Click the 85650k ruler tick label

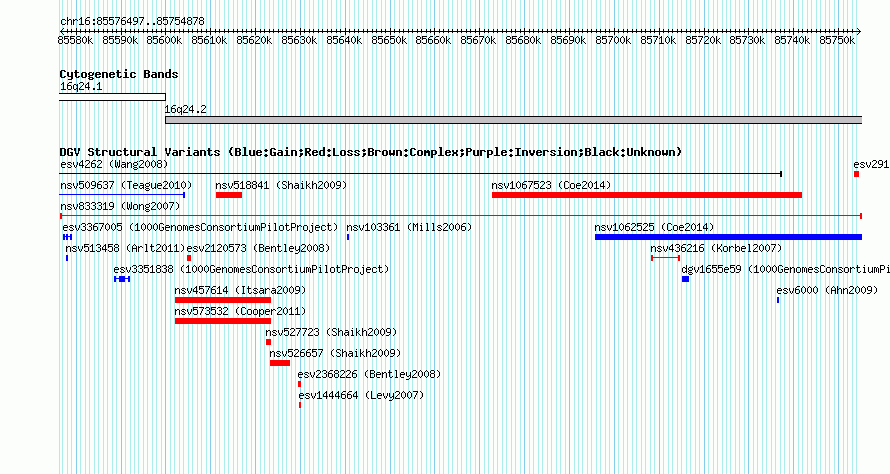(x=389, y=41)
